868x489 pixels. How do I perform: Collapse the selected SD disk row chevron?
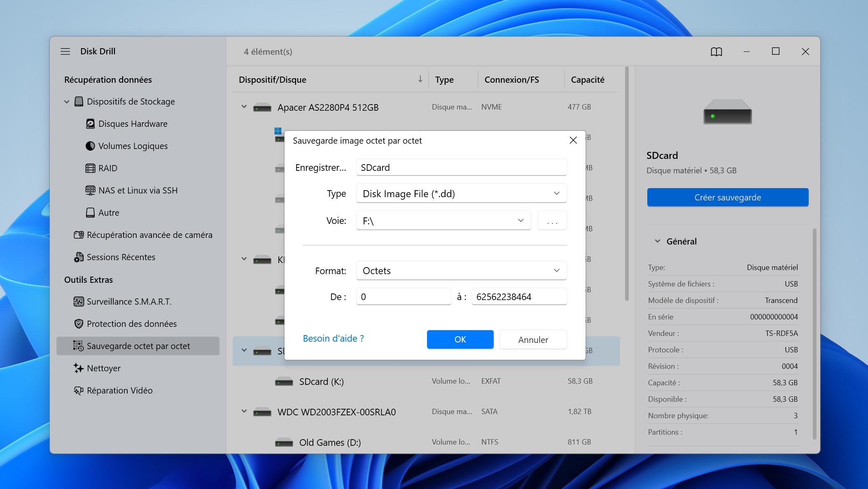pyautogui.click(x=244, y=350)
